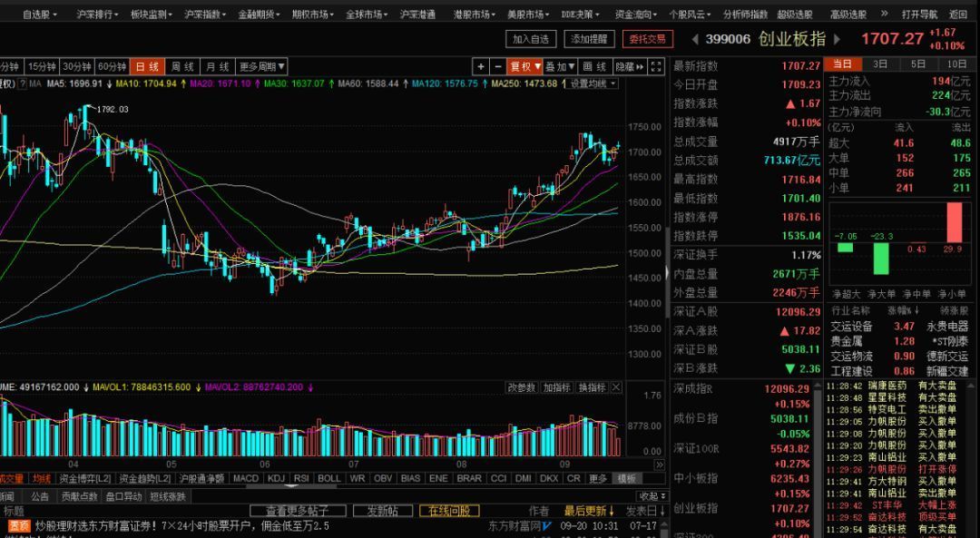Screen dimensions: 980x538
Task: Close the volume indicator panel
Action: [x=617, y=387]
